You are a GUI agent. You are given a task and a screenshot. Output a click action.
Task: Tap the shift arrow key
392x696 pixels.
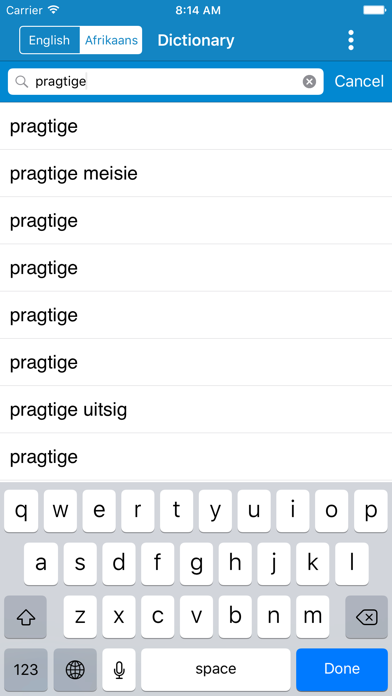[x=25, y=617]
